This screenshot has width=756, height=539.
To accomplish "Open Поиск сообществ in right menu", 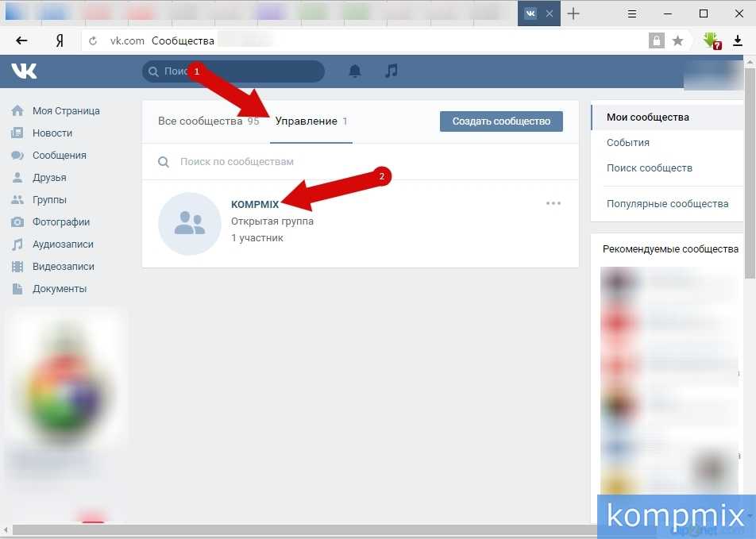I will point(650,168).
